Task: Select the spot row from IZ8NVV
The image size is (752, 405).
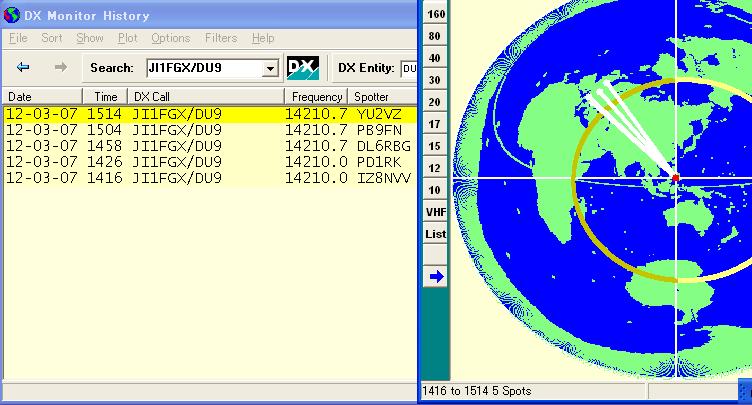Action: (210, 178)
